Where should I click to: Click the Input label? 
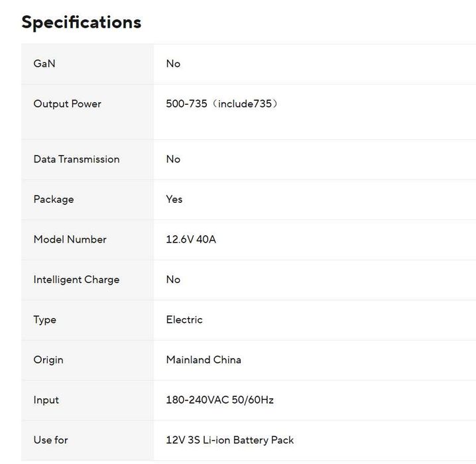point(46,400)
